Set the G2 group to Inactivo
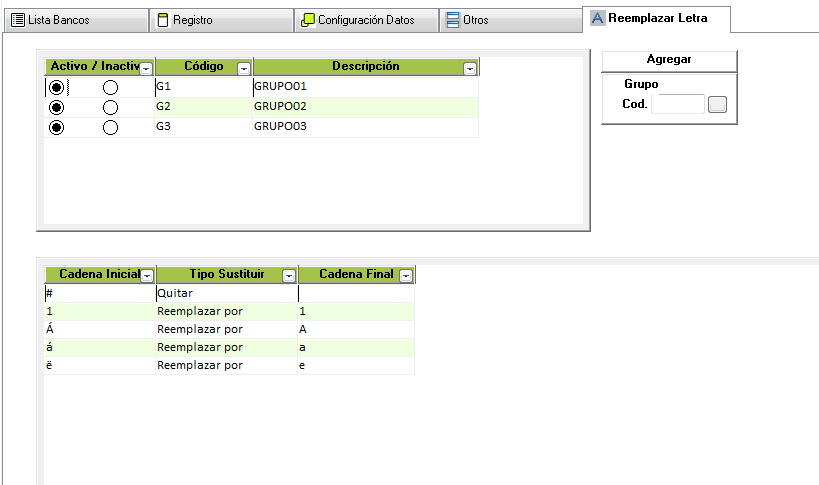Viewport: 819px width, 485px height. (x=110, y=108)
